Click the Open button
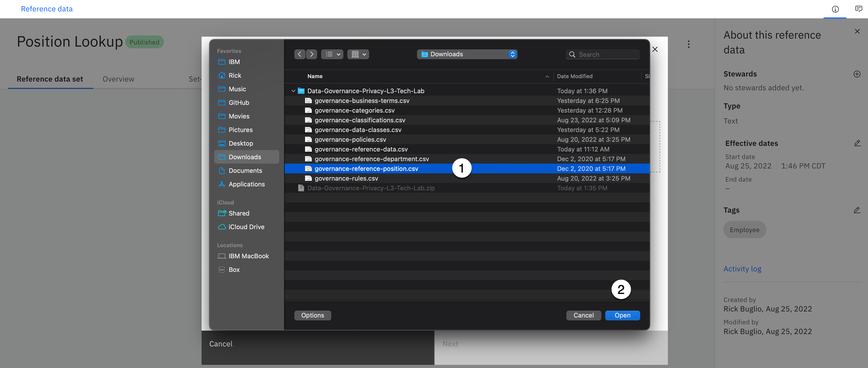 coord(622,316)
